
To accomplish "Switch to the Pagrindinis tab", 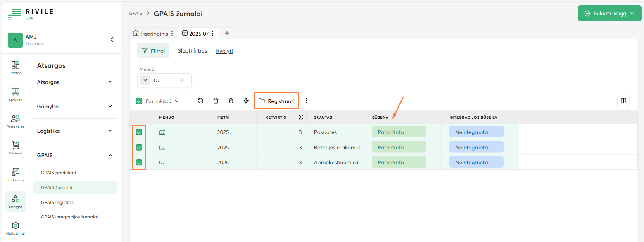I will coord(150,34).
